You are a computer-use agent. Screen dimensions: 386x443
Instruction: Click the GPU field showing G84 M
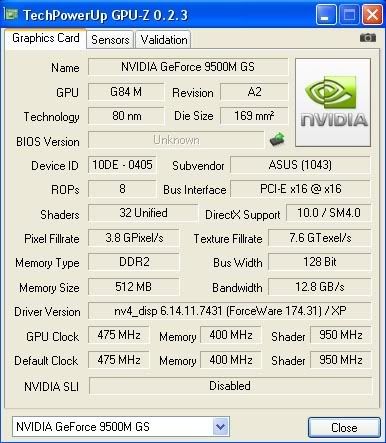(x=126, y=92)
